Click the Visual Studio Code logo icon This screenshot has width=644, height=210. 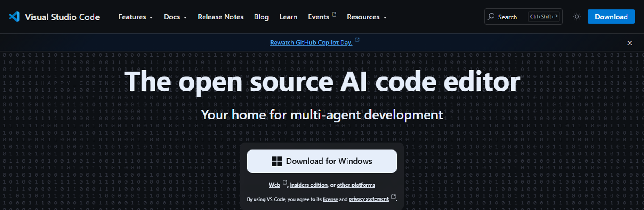pyautogui.click(x=14, y=17)
